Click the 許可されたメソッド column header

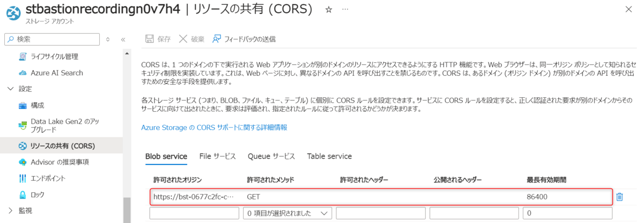coord(270,179)
